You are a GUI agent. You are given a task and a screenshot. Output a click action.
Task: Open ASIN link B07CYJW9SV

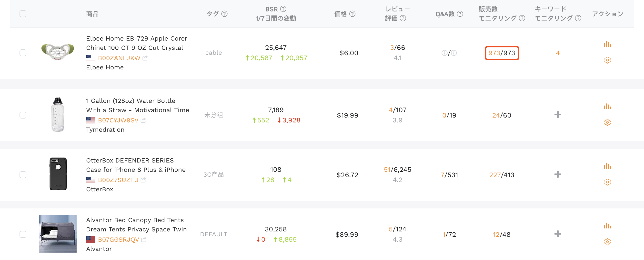click(x=118, y=120)
